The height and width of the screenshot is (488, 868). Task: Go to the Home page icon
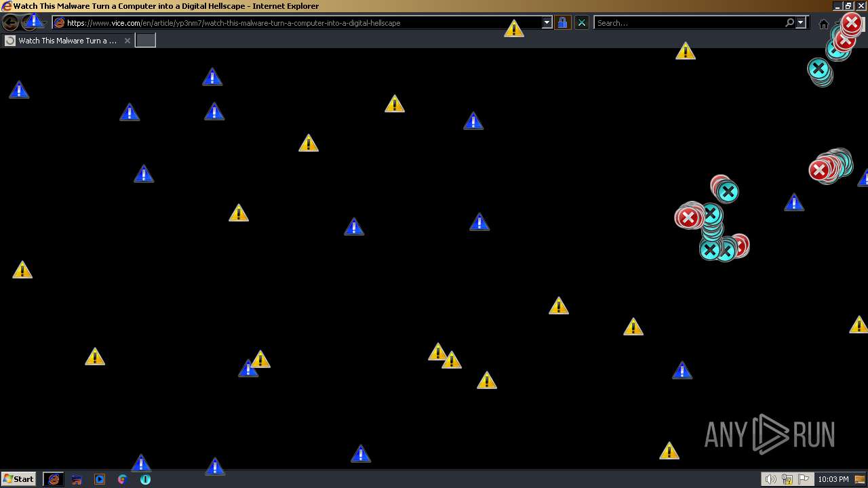pyautogui.click(x=823, y=24)
